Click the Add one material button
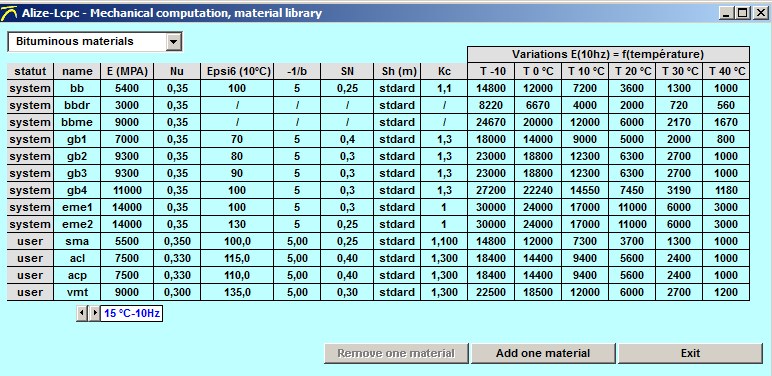 pos(543,353)
